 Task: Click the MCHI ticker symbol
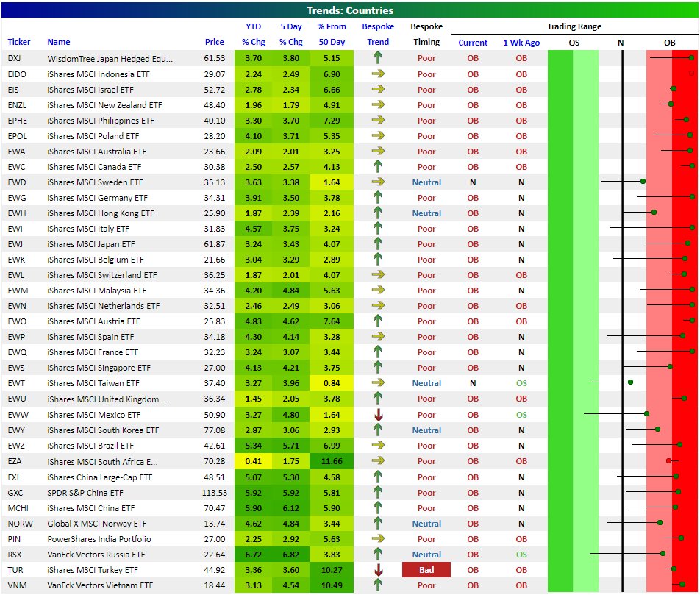pos(18,508)
